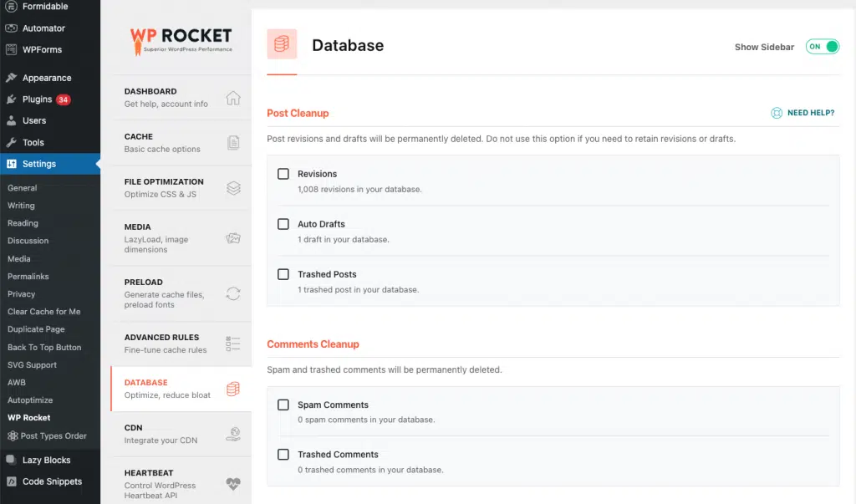Viewport: 856px width, 504px height.
Task: Click the Advanced Rules list icon
Action: [x=233, y=344]
